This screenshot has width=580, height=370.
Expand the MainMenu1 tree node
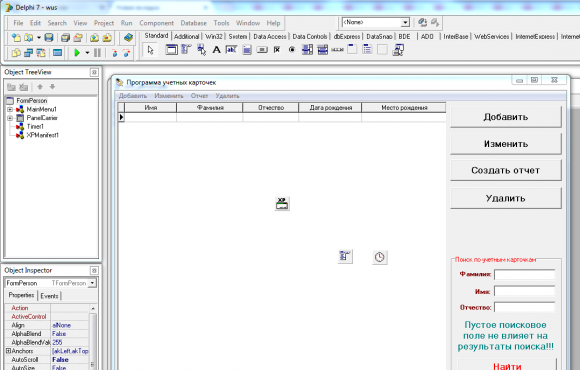(10, 110)
